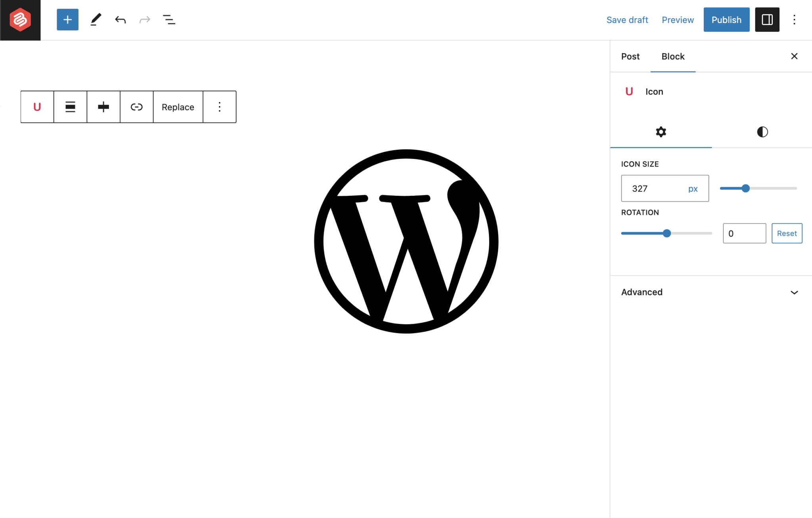The width and height of the screenshot is (812, 518).
Task: Open the half-circle Styles tab
Action: click(762, 132)
